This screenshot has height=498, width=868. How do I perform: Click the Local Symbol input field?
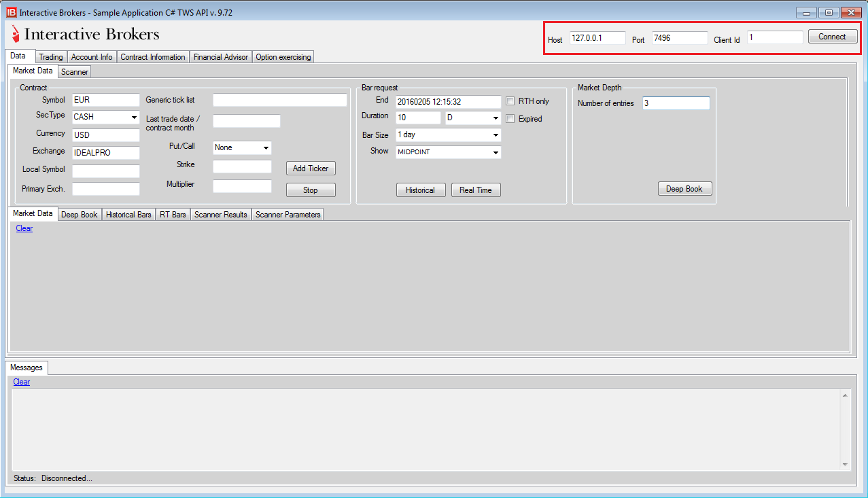coord(105,171)
